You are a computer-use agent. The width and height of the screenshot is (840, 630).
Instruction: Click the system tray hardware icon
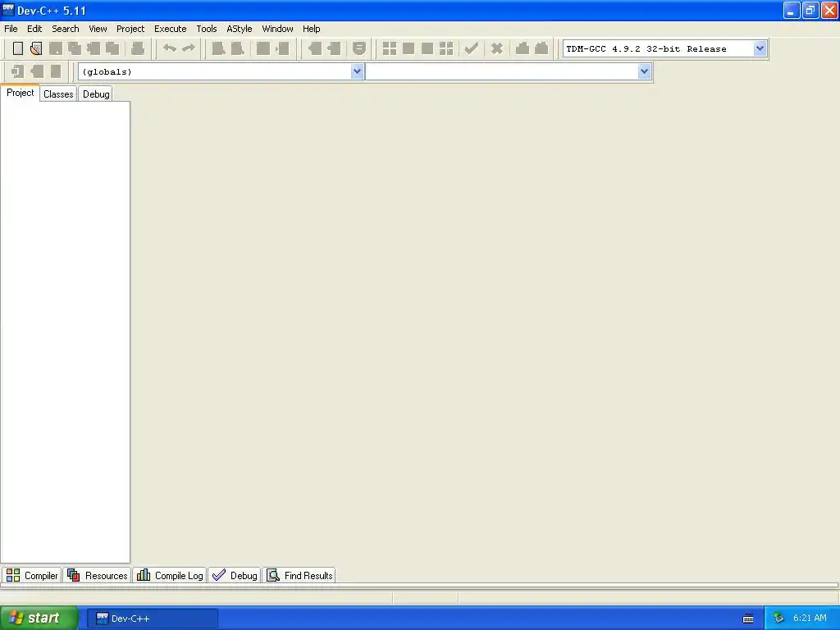[778, 619]
